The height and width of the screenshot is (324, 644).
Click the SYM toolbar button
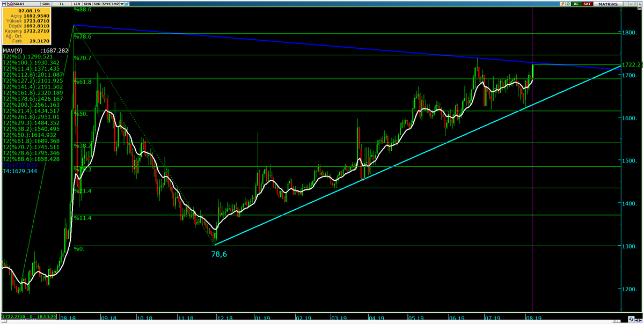pos(106,4)
